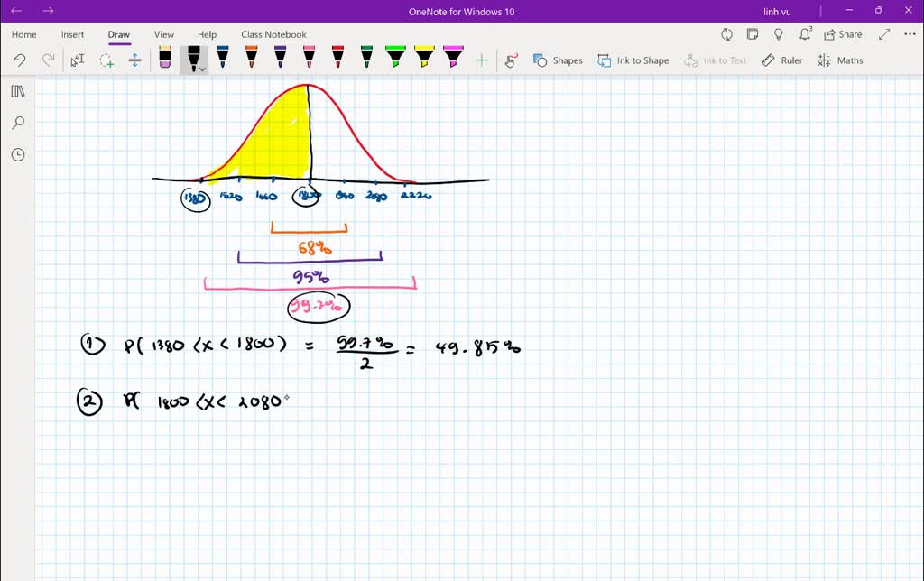Show the Ruler tool
924x581 pixels.
tap(781, 60)
